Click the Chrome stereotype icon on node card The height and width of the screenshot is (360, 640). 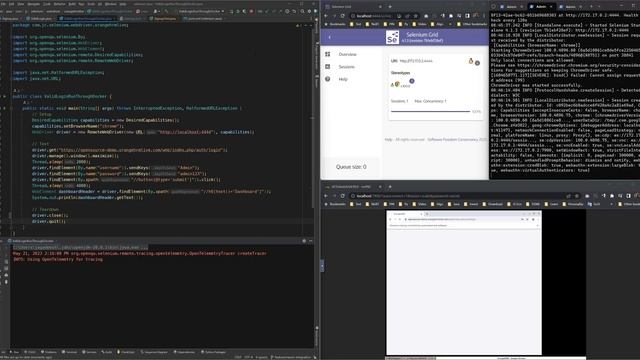tap(397, 84)
